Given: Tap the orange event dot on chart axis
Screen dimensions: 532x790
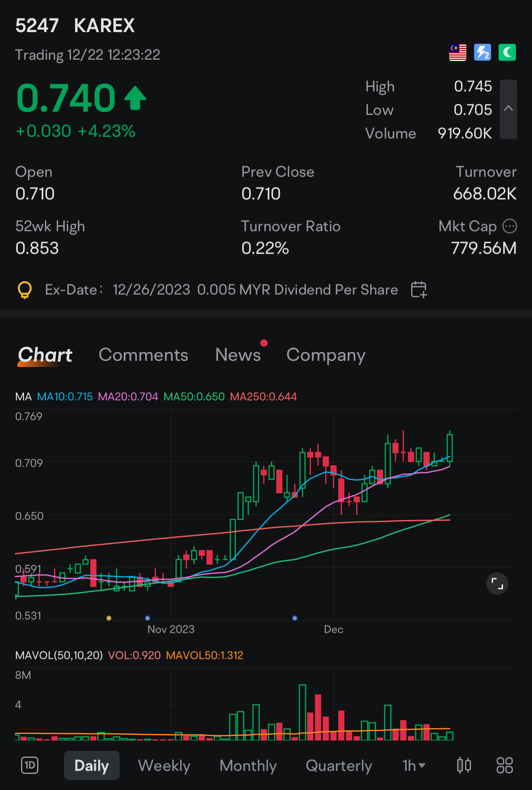Looking at the screenshot, I should 109,618.
